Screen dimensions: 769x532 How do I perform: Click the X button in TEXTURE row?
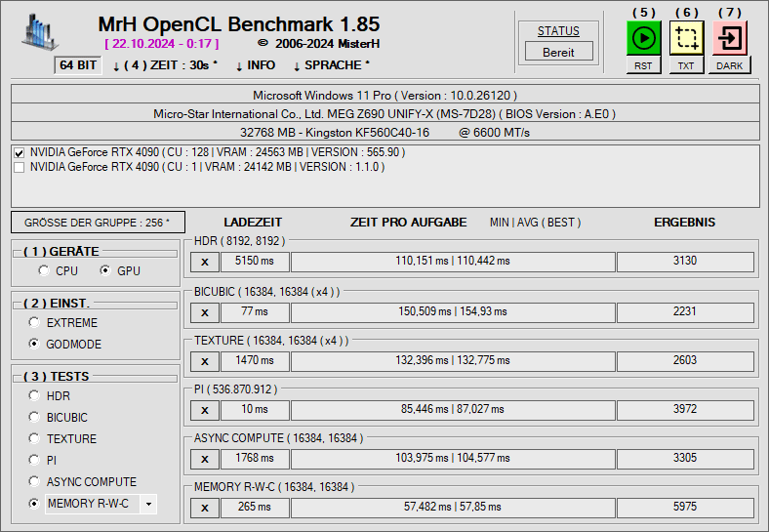[205, 362]
